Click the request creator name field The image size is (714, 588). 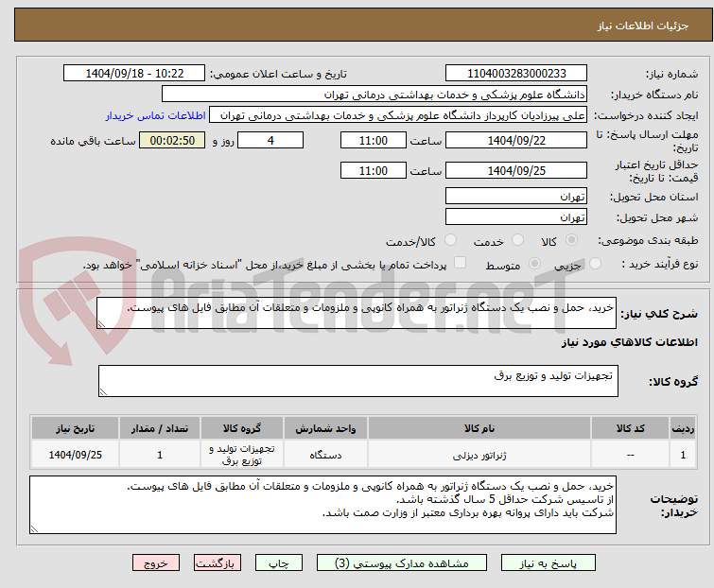[398, 115]
